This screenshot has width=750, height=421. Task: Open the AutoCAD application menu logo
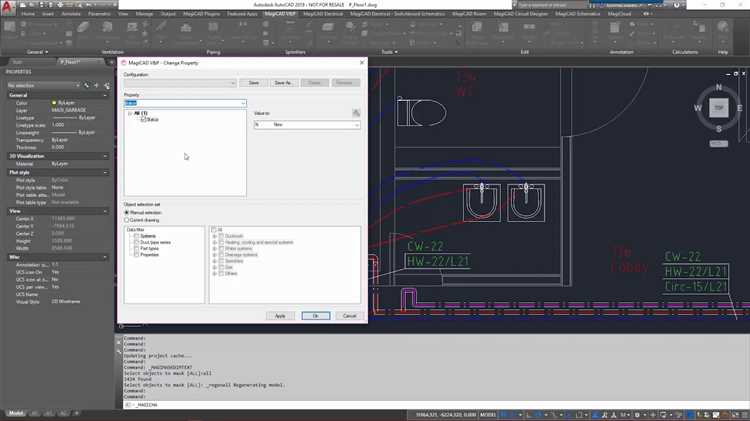click(7, 8)
